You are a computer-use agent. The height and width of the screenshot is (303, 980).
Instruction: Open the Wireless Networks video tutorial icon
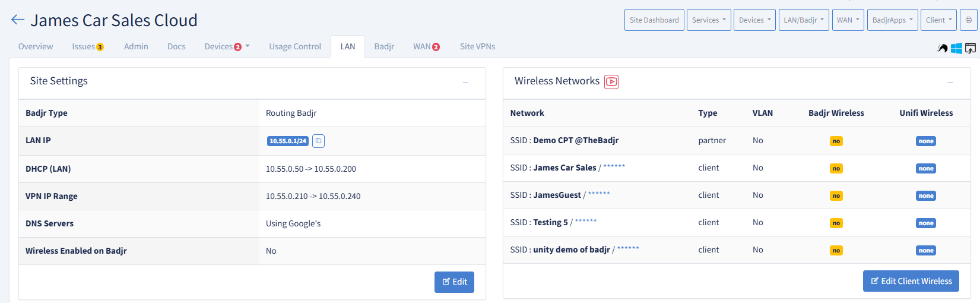pyautogui.click(x=611, y=81)
